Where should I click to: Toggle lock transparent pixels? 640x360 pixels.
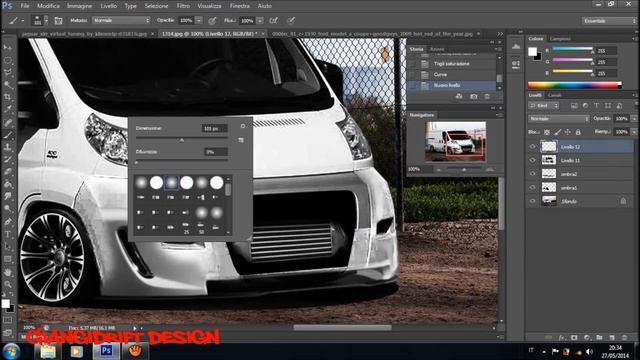point(547,132)
